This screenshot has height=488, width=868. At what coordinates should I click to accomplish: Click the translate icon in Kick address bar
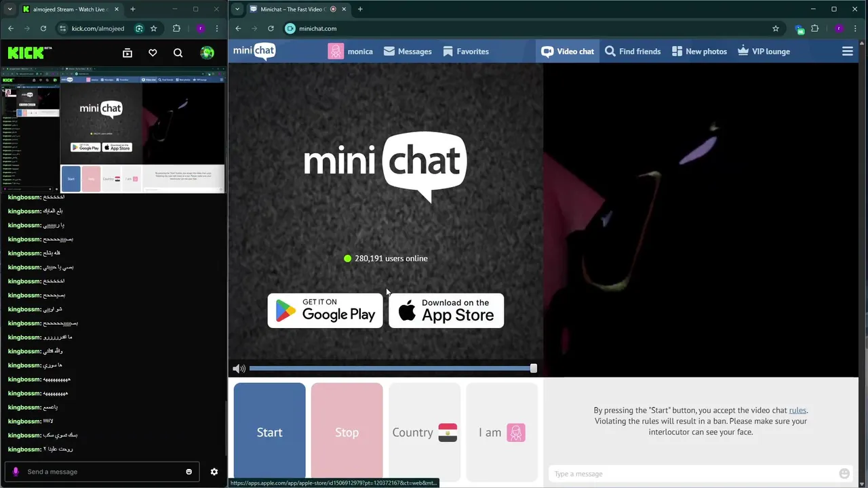click(x=139, y=28)
